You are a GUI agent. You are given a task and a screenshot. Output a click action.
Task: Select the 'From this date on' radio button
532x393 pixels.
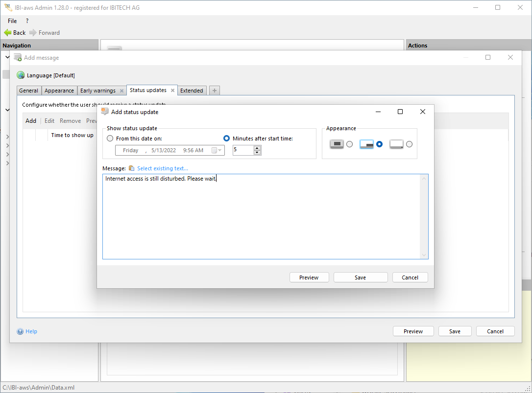tap(110, 139)
